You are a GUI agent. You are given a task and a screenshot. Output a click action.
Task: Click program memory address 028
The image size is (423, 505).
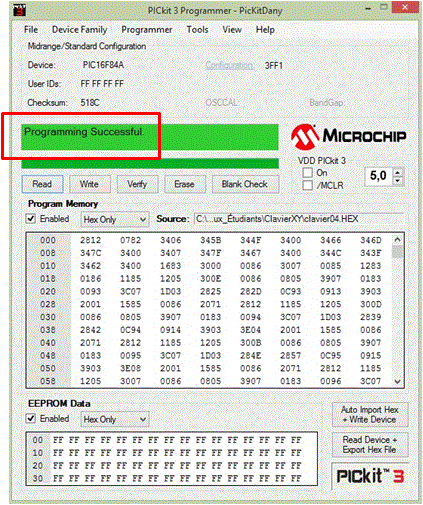tap(48, 304)
